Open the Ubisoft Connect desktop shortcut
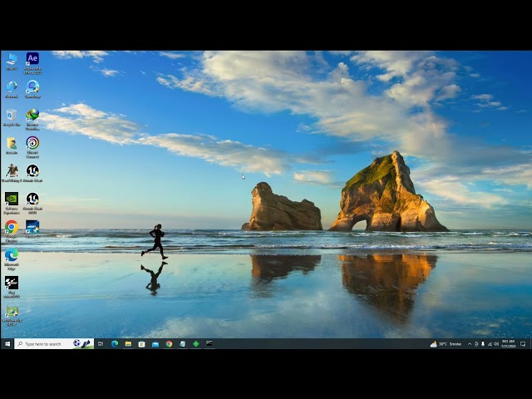The width and height of the screenshot is (532, 399). 32,147
